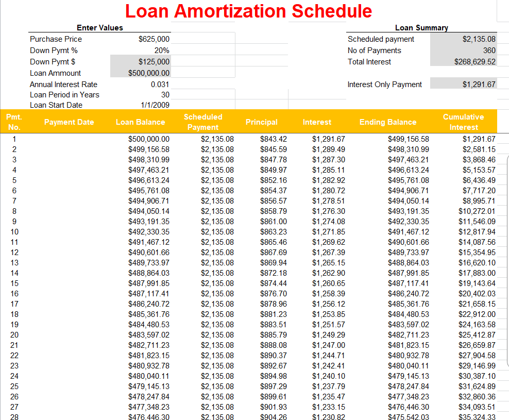Screen dimensions: 509x420
Task: Select the Down Pymt % value 20%
Action: (x=162, y=51)
